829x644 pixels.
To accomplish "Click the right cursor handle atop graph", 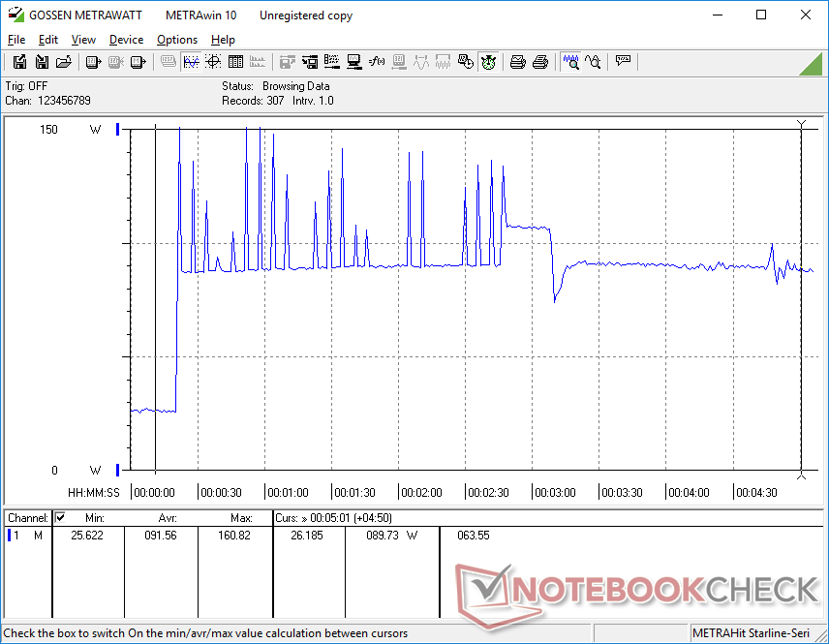I will click(x=802, y=124).
